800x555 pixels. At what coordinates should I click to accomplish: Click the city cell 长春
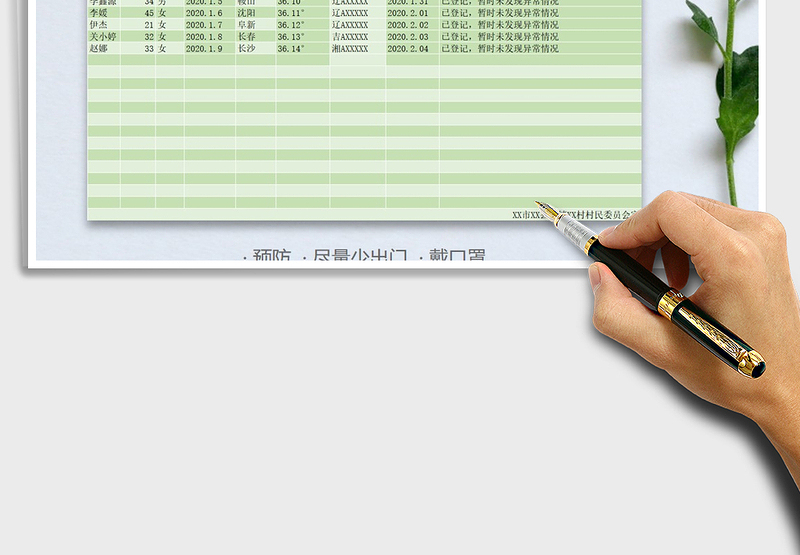(x=246, y=37)
